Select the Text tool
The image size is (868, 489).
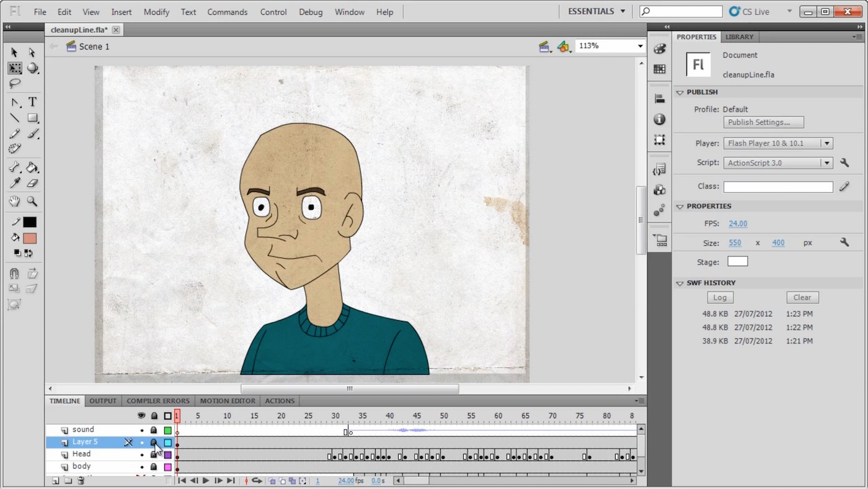pyautogui.click(x=32, y=102)
